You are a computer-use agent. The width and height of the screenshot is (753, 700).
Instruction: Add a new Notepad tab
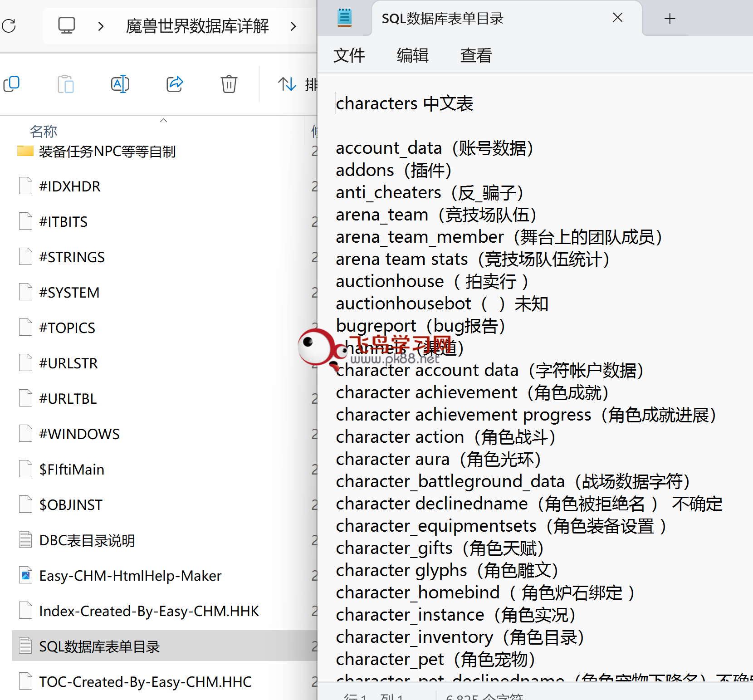pos(670,19)
